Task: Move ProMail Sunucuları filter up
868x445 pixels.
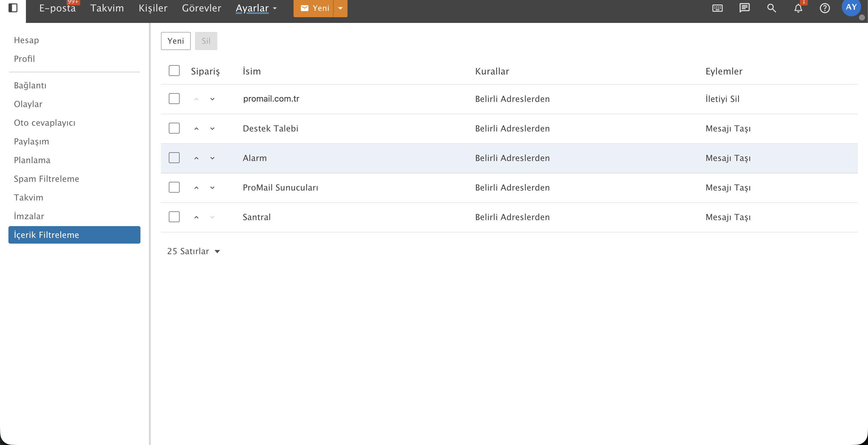Action: pos(197,188)
